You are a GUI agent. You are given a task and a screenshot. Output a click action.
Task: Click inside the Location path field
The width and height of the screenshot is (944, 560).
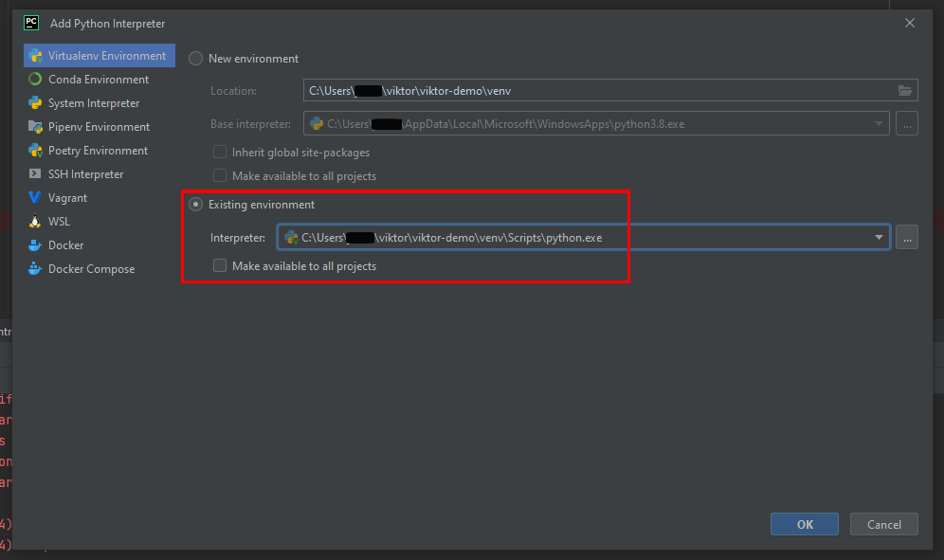(569, 90)
